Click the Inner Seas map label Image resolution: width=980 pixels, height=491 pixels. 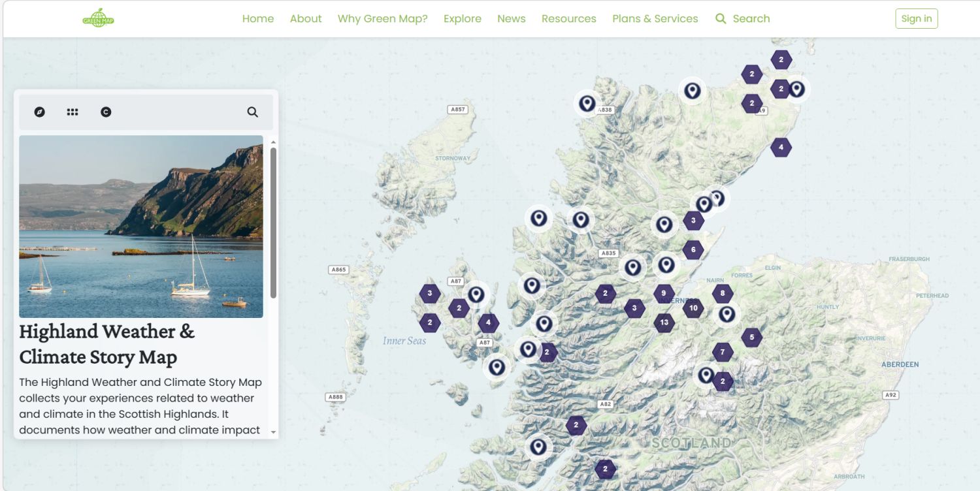(404, 341)
